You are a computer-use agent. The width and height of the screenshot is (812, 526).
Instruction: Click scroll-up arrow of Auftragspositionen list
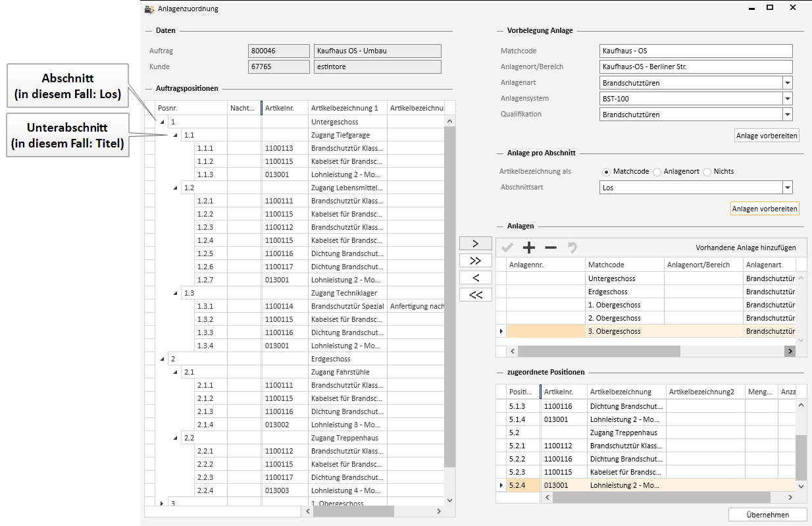(450, 121)
